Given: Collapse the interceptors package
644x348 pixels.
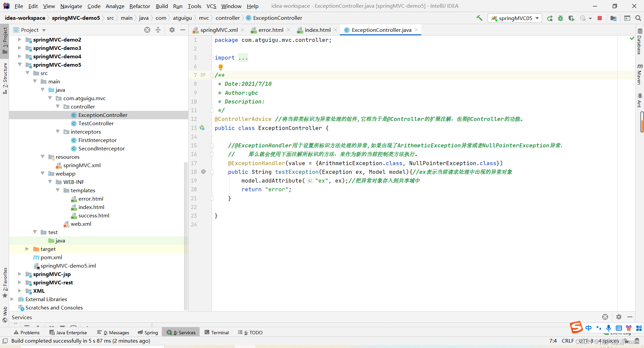Looking at the screenshot, I should coord(58,132).
